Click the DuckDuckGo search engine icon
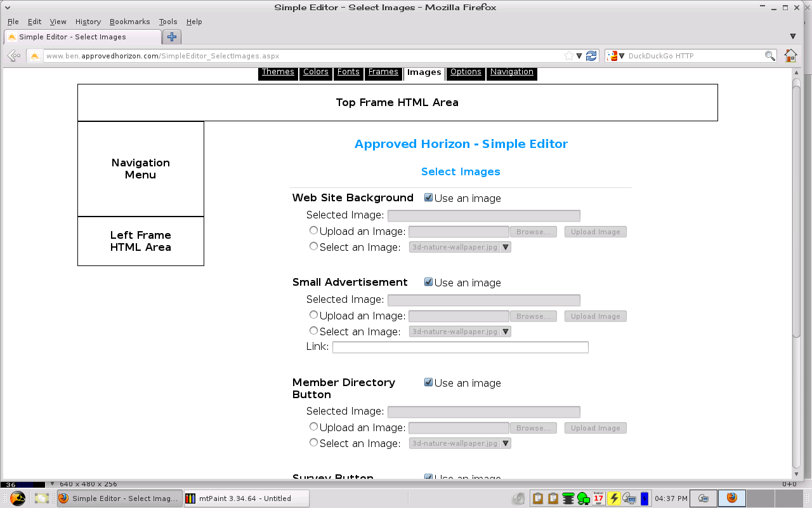812x508 pixels. pos(612,56)
